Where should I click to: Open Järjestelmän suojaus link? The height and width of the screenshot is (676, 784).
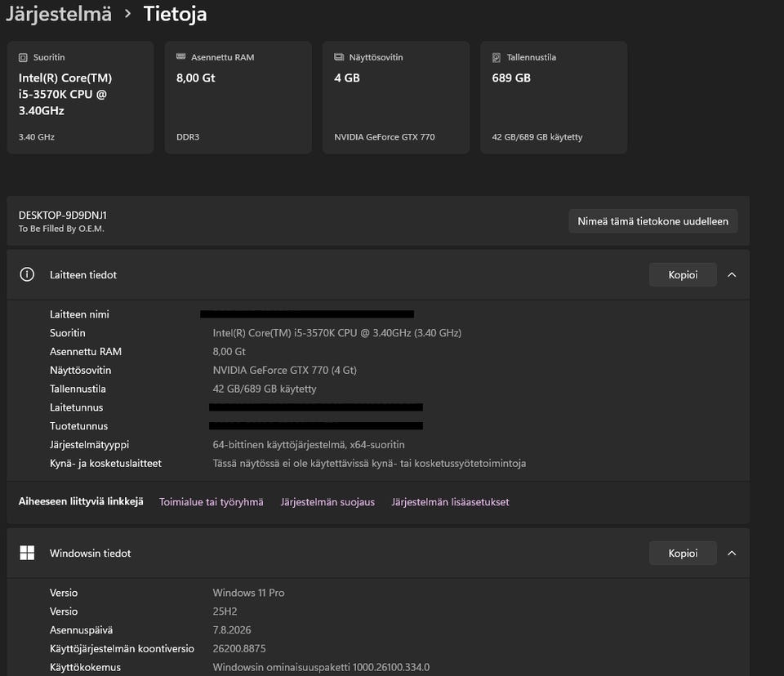coord(327,502)
